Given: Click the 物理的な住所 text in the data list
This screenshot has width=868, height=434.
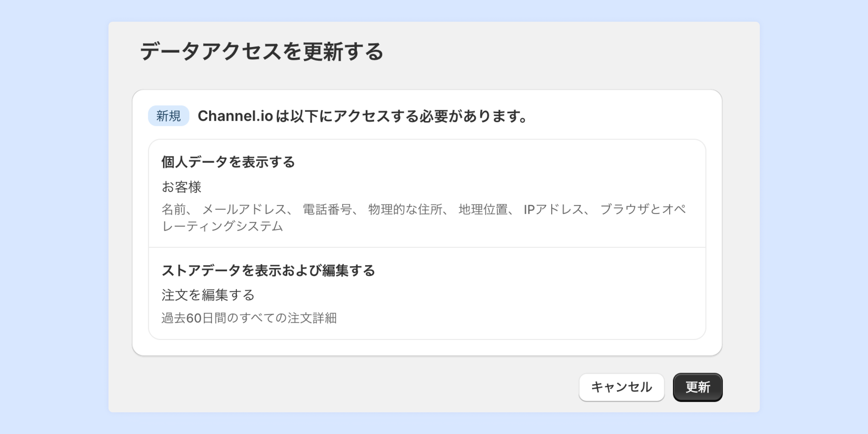Looking at the screenshot, I should 405,209.
